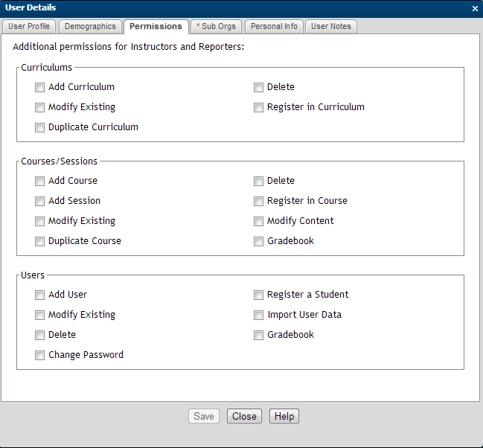The height and width of the screenshot is (448, 483).
Task: Check the Import User Data checkbox
Action: 259,315
